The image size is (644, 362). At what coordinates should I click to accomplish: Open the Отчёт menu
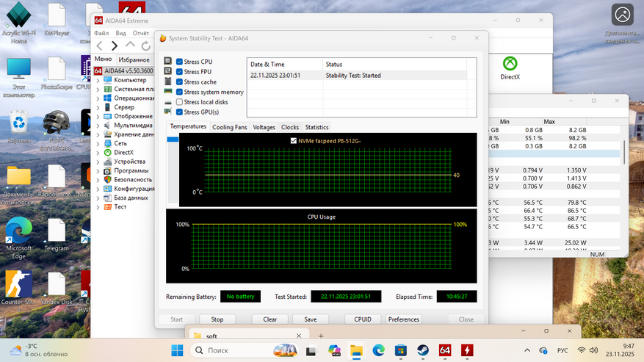[x=140, y=33]
